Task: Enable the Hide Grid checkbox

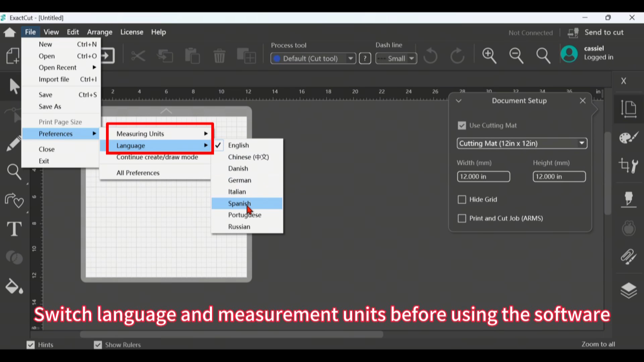Action: (462, 199)
